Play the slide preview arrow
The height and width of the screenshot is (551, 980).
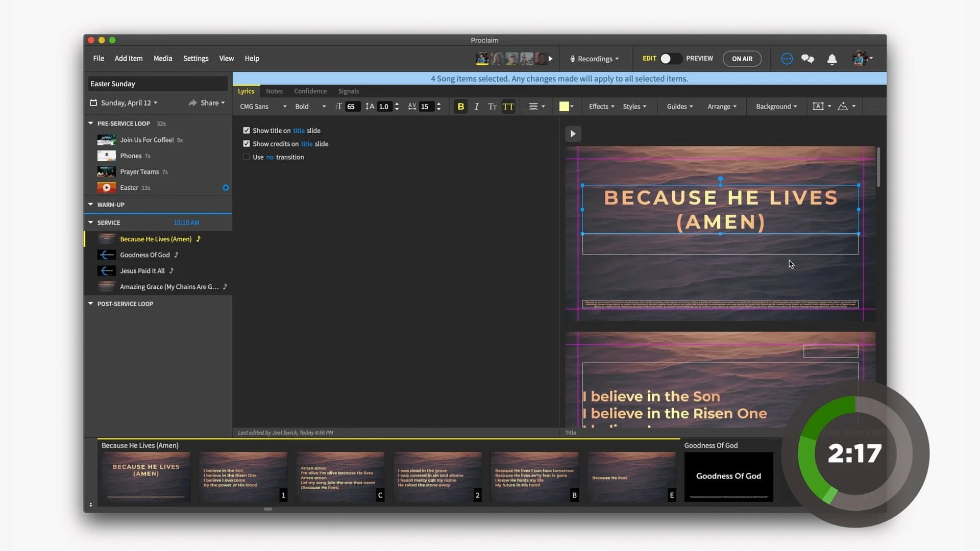(x=573, y=134)
